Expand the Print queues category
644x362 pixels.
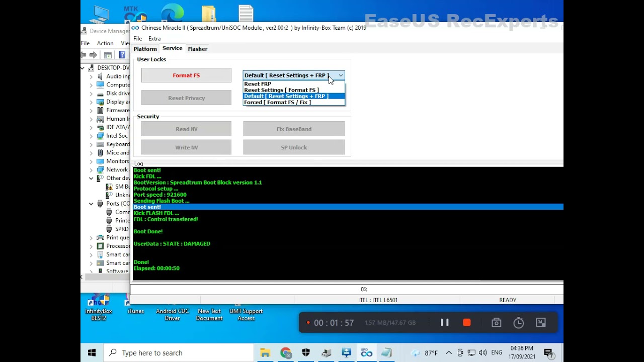coord(91,237)
